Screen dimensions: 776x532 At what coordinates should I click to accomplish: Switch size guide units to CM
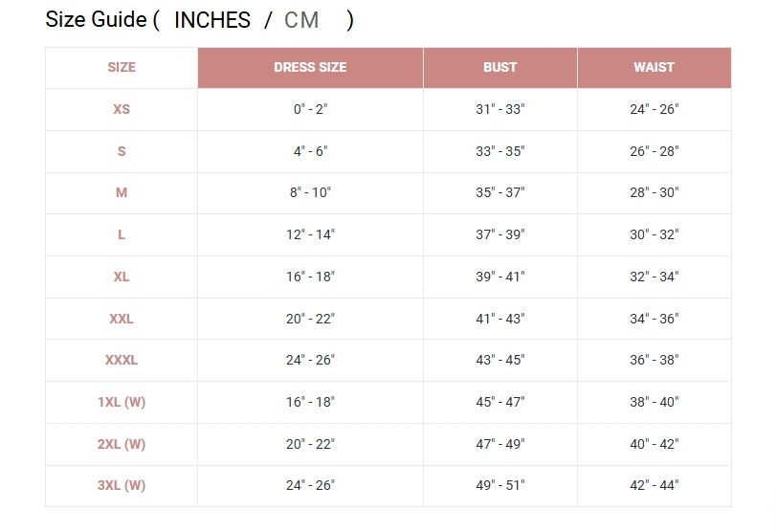click(300, 21)
